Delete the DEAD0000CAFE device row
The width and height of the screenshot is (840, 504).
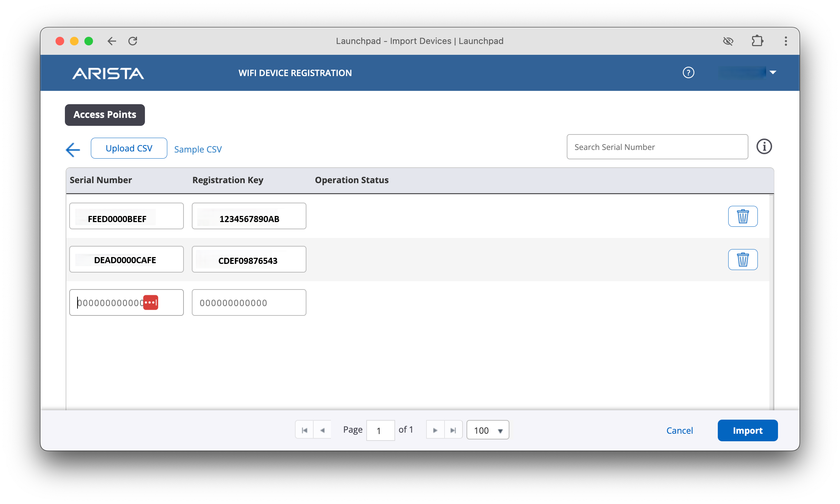(743, 260)
